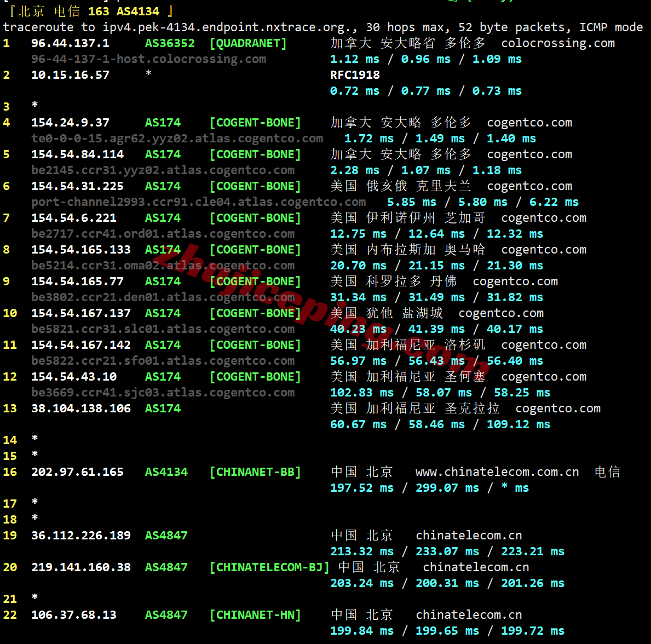Select hop 20 IP 219.141.160.38
This screenshot has width=651, height=644.
click(x=81, y=567)
